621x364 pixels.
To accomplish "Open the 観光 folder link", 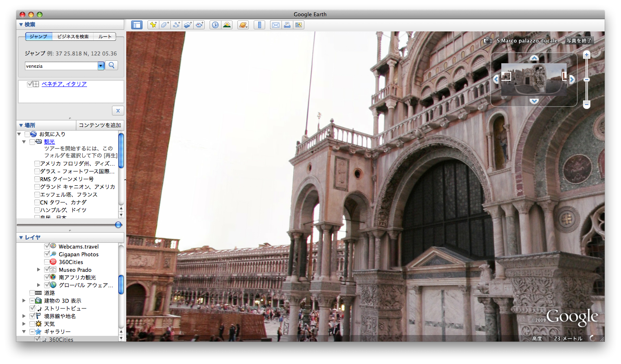I will (x=49, y=142).
